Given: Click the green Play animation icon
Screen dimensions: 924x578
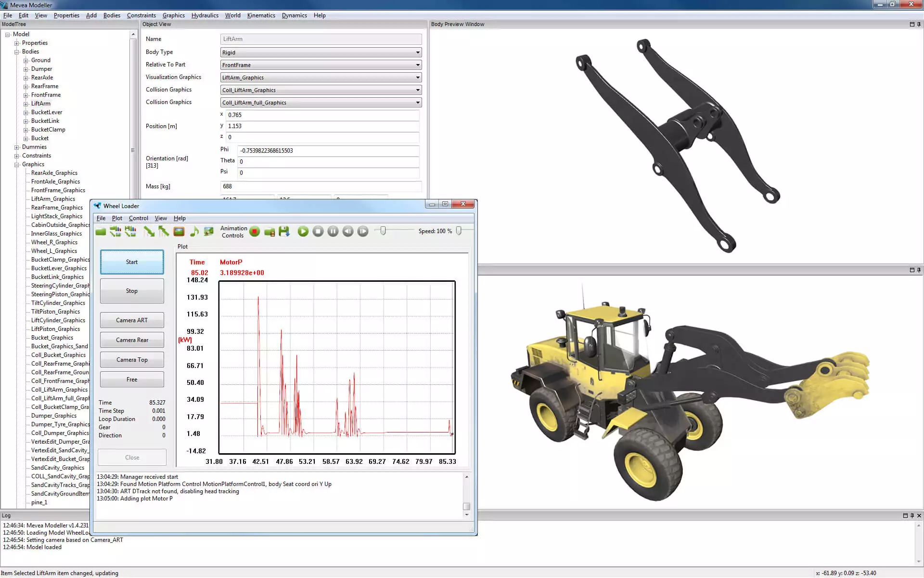Looking at the screenshot, I should point(303,232).
